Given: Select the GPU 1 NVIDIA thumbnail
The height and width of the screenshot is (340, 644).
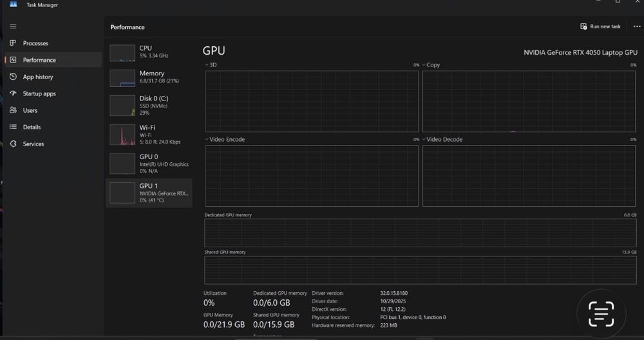Looking at the screenshot, I should [122, 193].
